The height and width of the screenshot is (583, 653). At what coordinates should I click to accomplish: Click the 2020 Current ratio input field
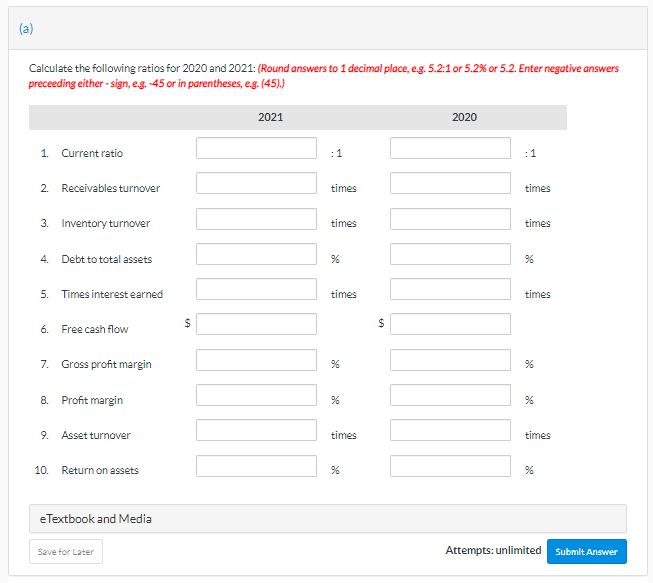(450, 148)
